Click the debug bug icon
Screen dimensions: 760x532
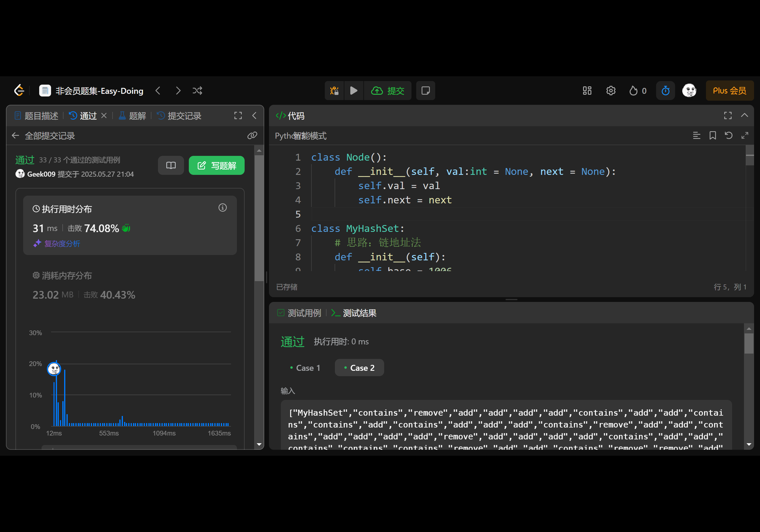334,90
